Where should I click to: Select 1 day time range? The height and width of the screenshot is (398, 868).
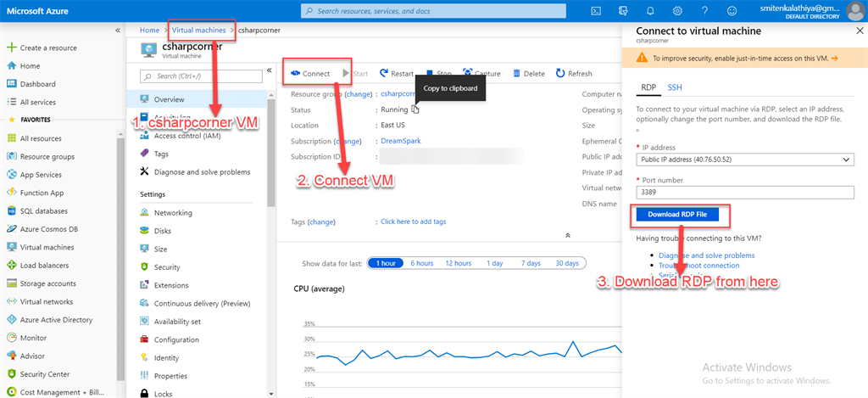495,263
